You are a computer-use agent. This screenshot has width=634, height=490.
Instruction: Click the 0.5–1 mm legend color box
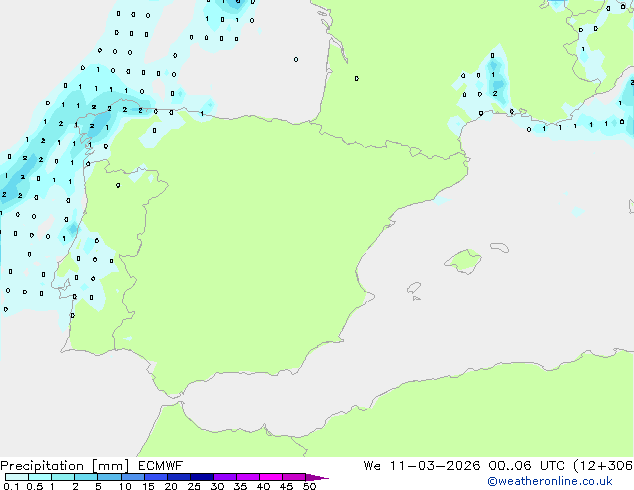pyautogui.click(x=40, y=477)
